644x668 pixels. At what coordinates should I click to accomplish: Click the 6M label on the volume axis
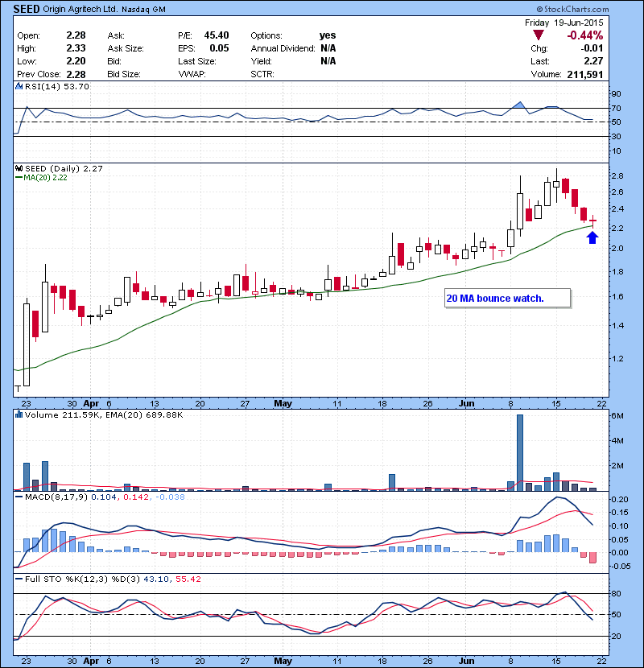click(x=617, y=416)
